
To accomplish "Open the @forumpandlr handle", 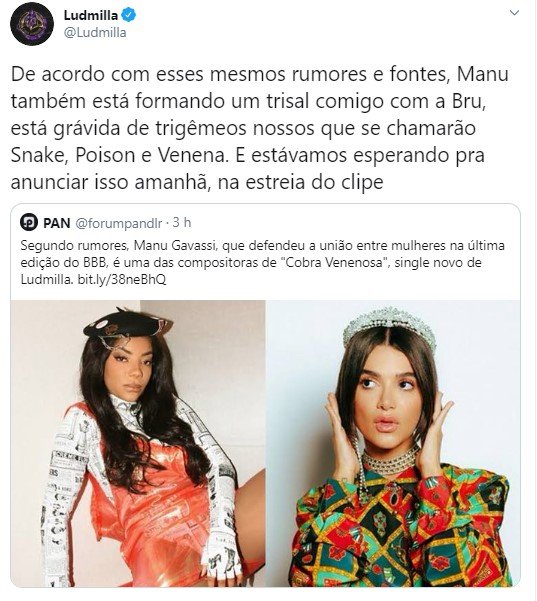I will (x=119, y=223).
